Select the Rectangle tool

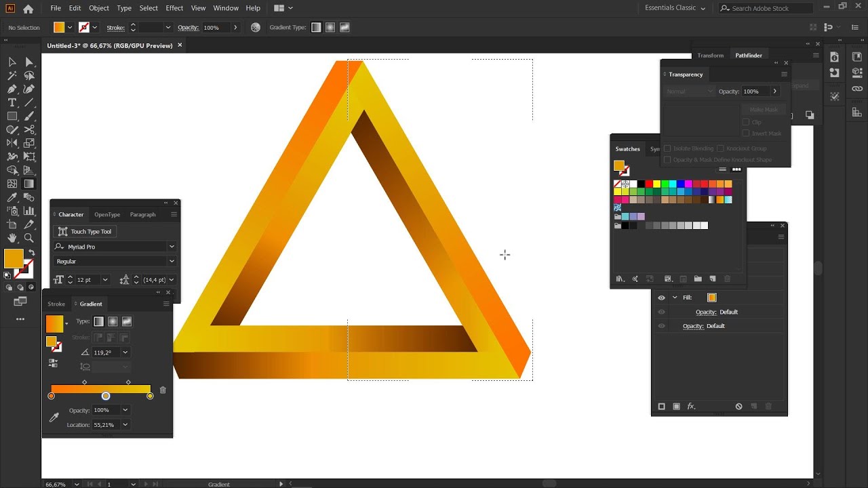pyautogui.click(x=12, y=116)
